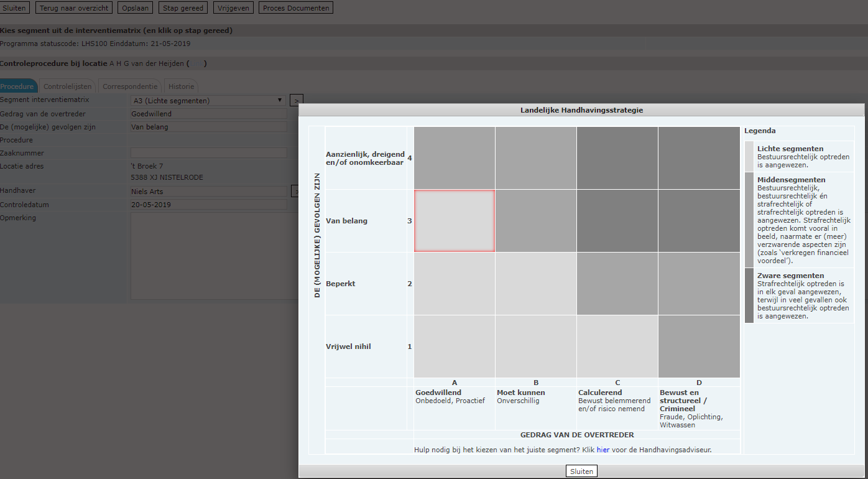This screenshot has height=479, width=868.
Task: Open the Segment interventiematrix dropdown
Action: [x=208, y=100]
